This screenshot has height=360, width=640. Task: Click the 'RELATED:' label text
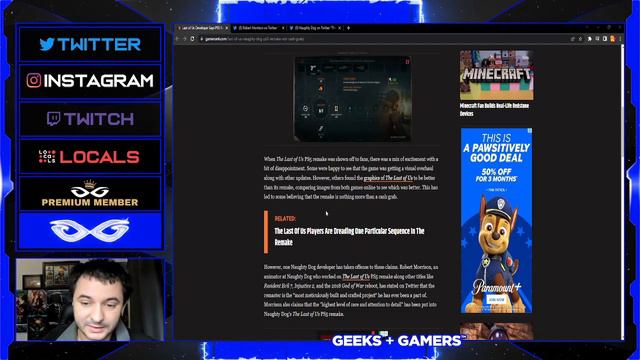tap(285, 219)
